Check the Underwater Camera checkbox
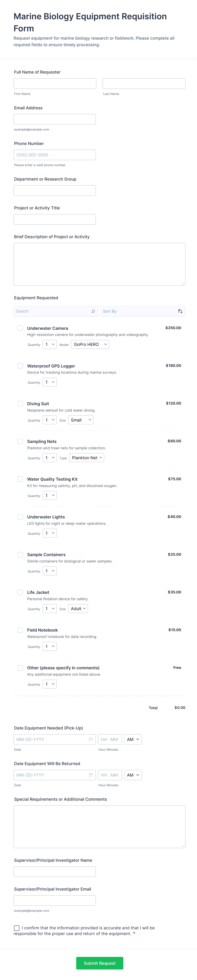The width and height of the screenshot is (197, 980). tap(21, 328)
